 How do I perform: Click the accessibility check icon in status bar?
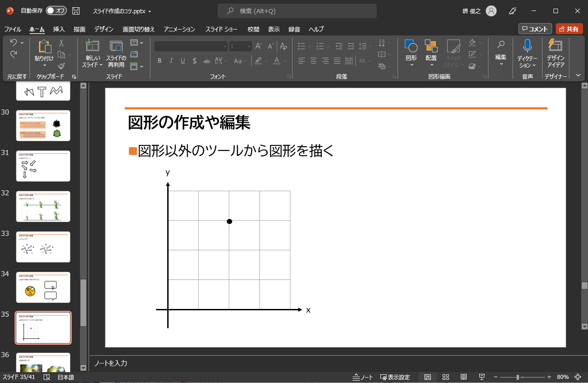[x=46, y=377]
